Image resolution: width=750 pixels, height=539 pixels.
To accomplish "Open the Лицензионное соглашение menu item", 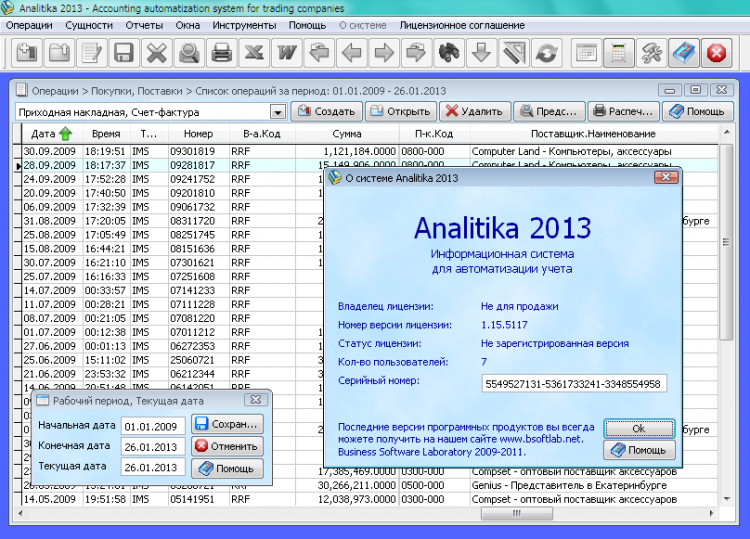I will (x=462, y=25).
